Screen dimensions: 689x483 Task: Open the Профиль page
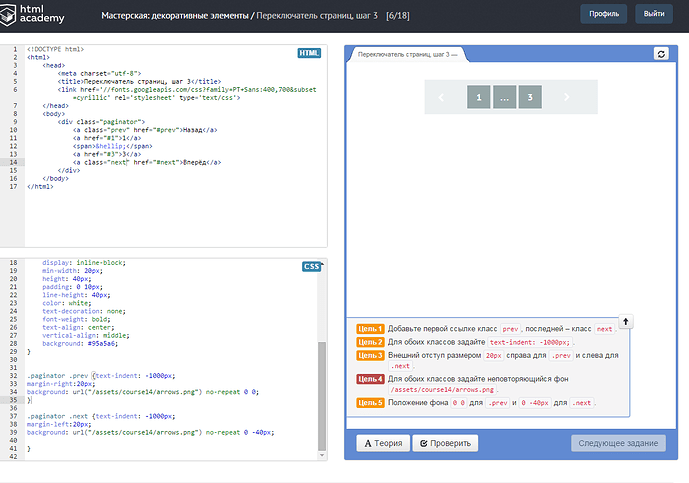604,14
